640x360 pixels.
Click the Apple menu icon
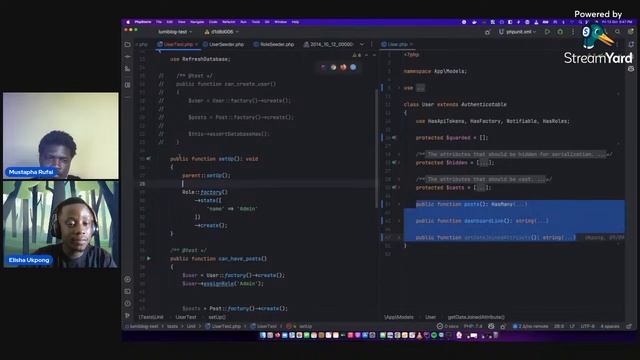coord(128,22)
